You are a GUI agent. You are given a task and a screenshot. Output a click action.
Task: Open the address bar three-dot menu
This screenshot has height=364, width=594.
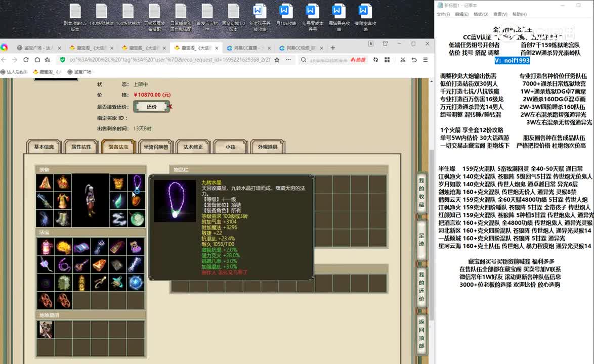pyautogui.click(x=288, y=60)
